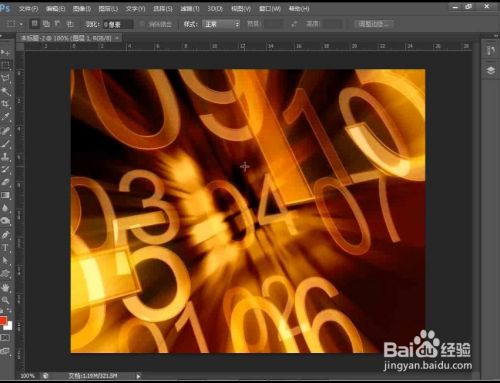Viewport: 500px width, 383px height.
Task: Click the red foreground color swatch
Action: pos(3,320)
